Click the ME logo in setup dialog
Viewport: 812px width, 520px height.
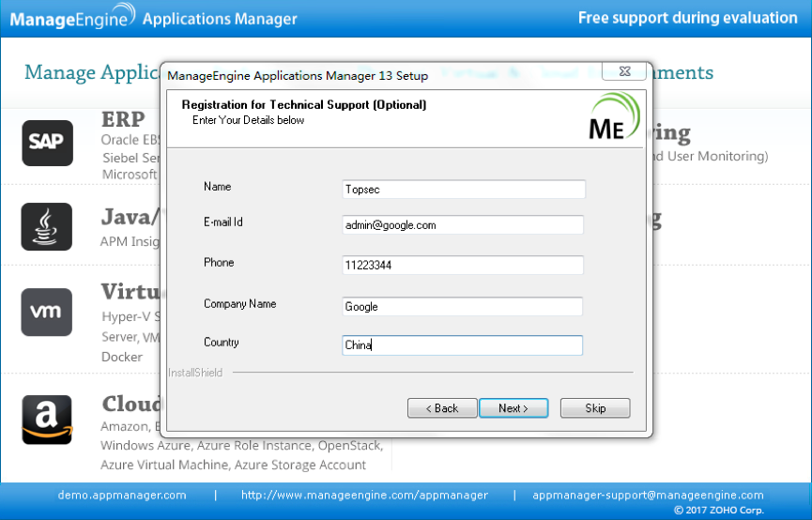click(614, 116)
